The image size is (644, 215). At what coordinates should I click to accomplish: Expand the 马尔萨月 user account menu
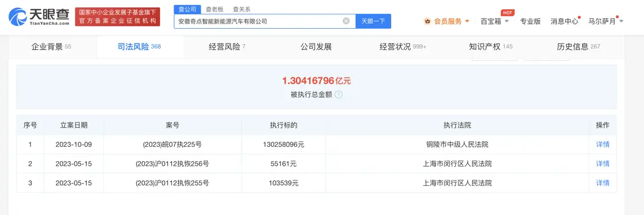(x=606, y=21)
